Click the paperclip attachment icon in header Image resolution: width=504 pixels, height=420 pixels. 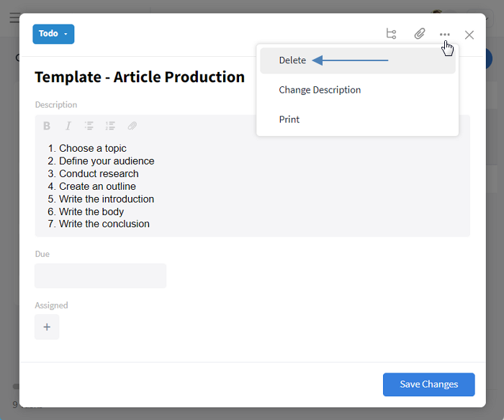pyautogui.click(x=419, y=34)
